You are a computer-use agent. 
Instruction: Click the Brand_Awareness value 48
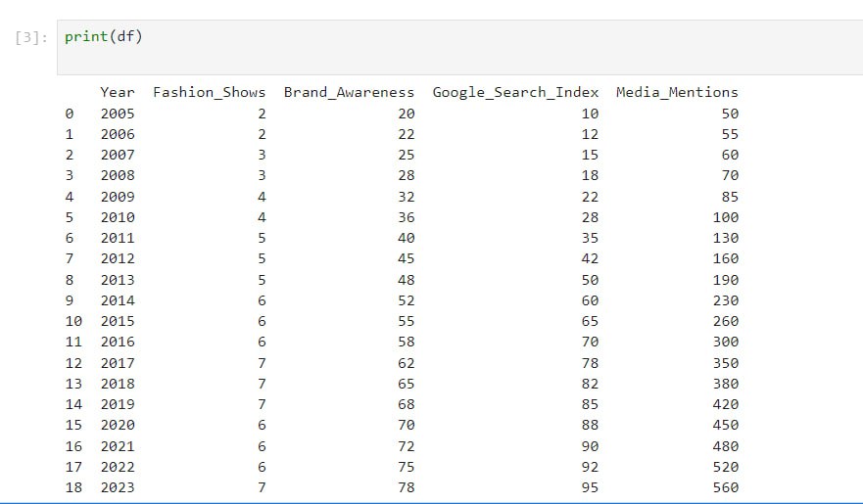tap(406, 280)
